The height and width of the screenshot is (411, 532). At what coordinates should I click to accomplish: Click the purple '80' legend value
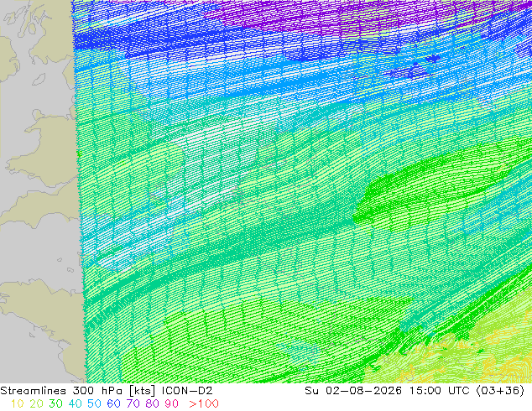tap(153, 403)
